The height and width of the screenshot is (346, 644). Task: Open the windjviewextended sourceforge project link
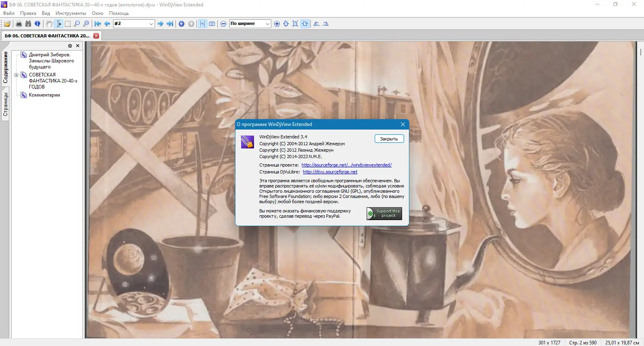[x=347, y=165]
